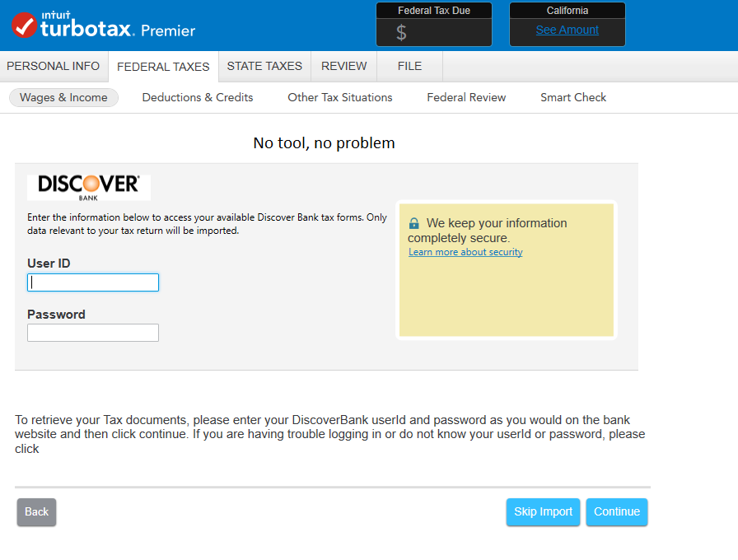Select the File tab

(x=409, y=67)
